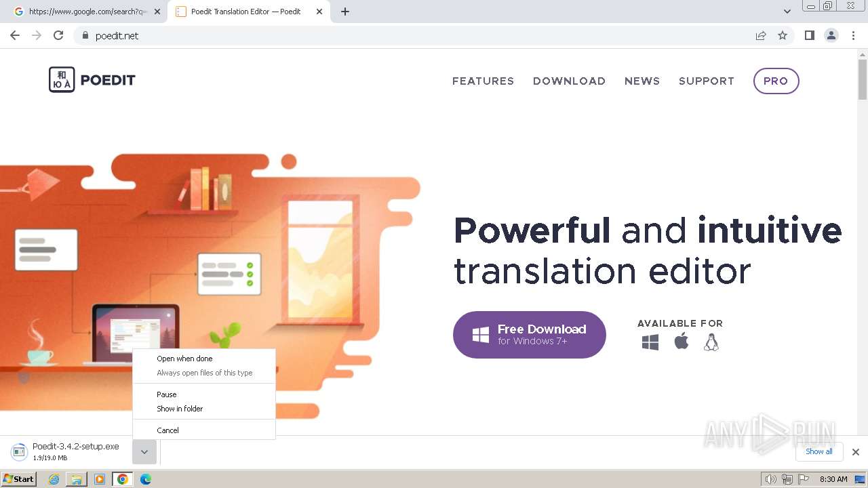Click the volume icon in system tray
The height and width of the screenshot is (488, 868).
[771, 479]
